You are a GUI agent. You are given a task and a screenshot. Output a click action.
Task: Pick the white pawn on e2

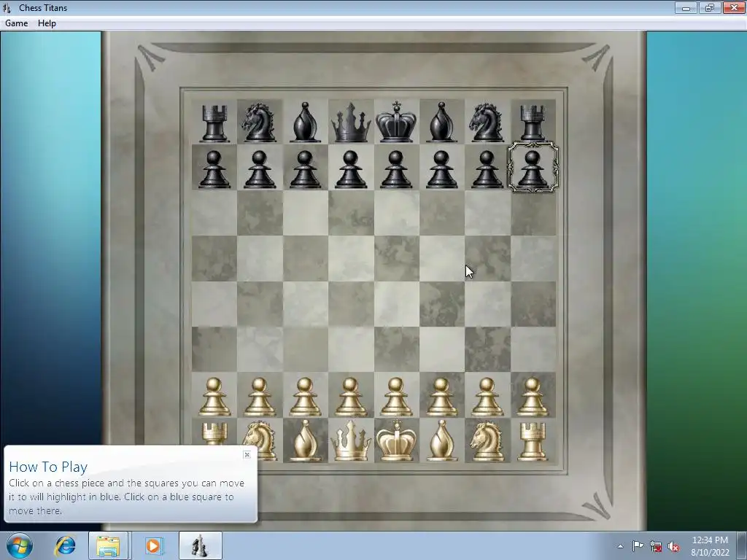tap(396, 397)
